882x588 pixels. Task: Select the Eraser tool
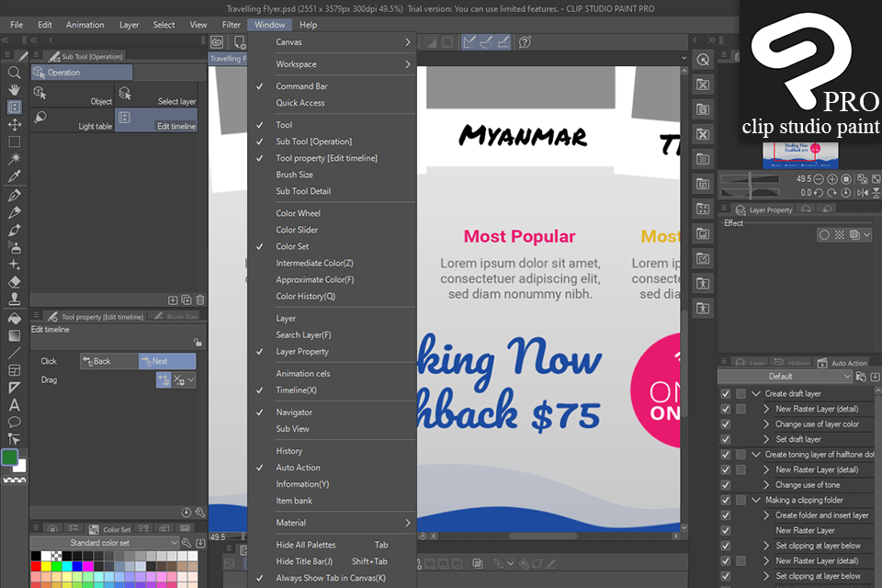[x=14, y=281]
